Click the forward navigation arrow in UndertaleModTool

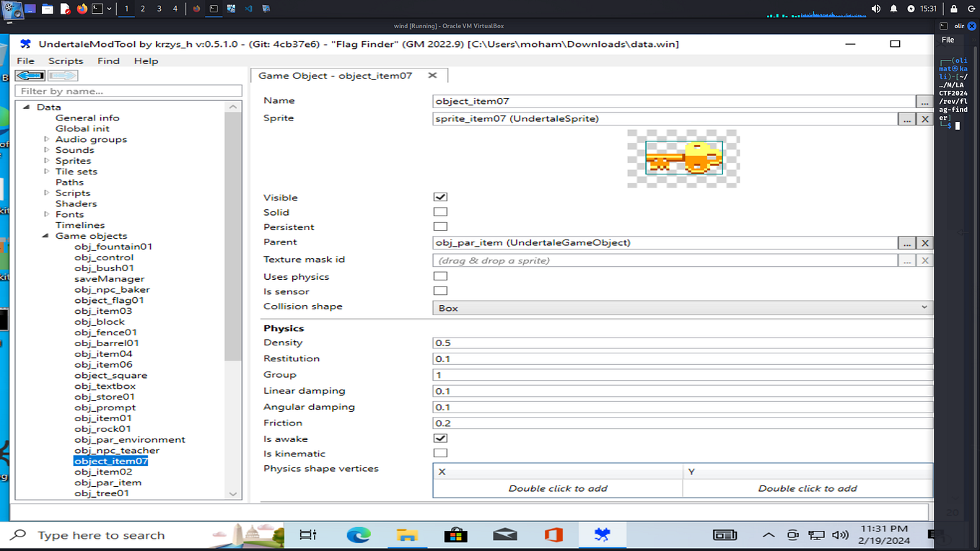[63, 75]
